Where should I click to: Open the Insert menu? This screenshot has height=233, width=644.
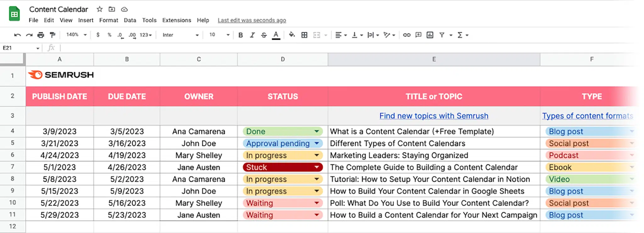click(86, 20)
